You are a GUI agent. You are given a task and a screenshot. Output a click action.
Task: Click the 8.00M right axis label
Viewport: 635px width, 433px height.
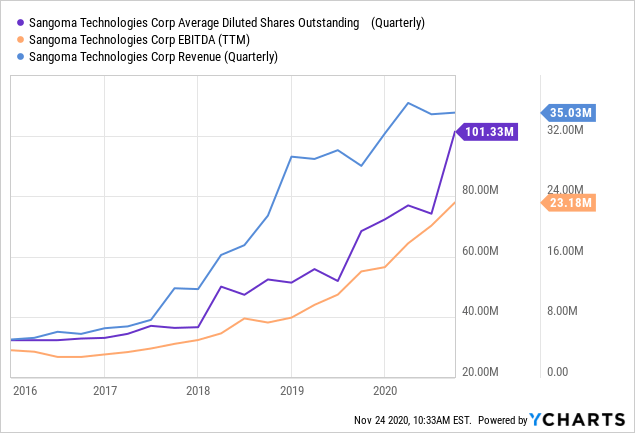click(563, 311)
